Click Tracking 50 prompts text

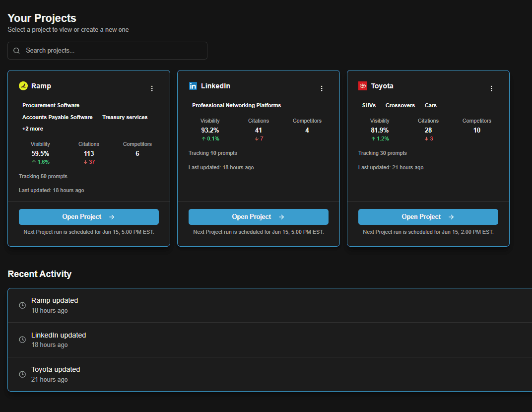coord(43,177)
